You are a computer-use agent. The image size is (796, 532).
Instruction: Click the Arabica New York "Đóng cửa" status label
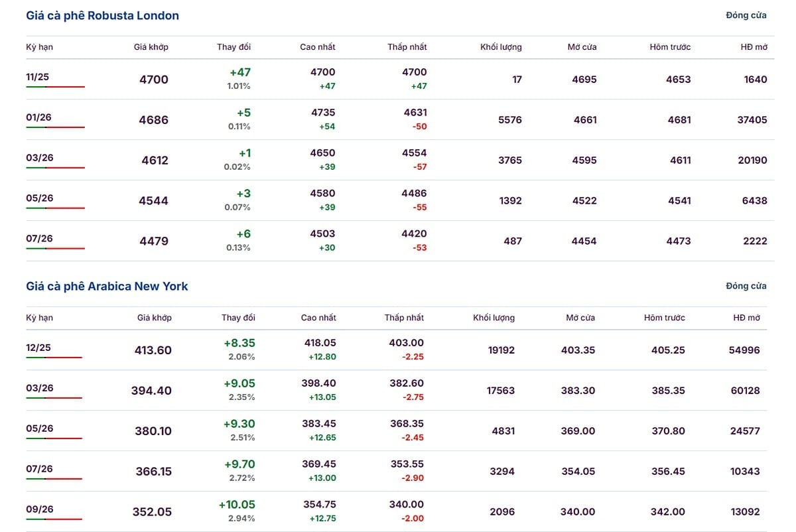tap(746, 286)
